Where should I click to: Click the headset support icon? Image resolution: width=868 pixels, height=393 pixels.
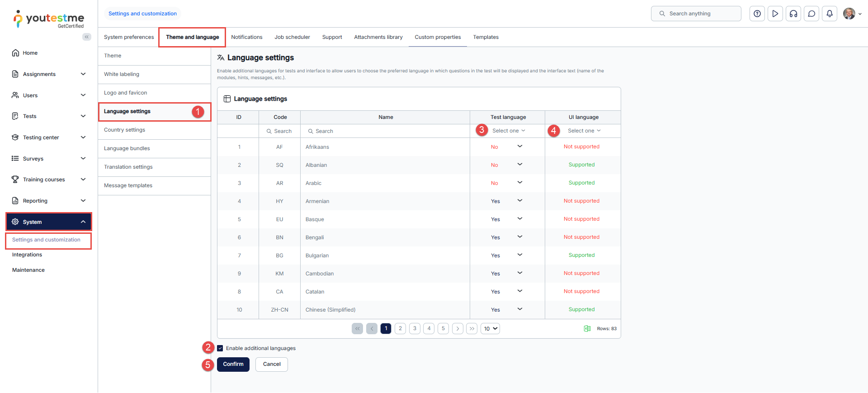(x=793, y=14)
